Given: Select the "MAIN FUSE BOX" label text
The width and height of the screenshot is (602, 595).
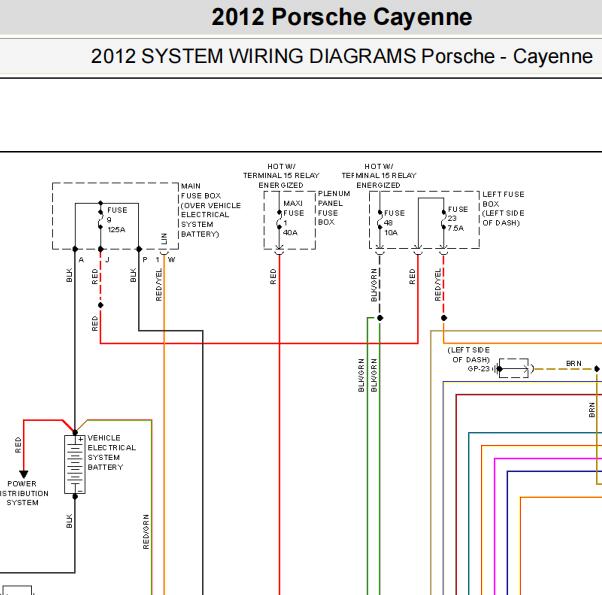Looking at the screenshot, I should click(200, 191).
